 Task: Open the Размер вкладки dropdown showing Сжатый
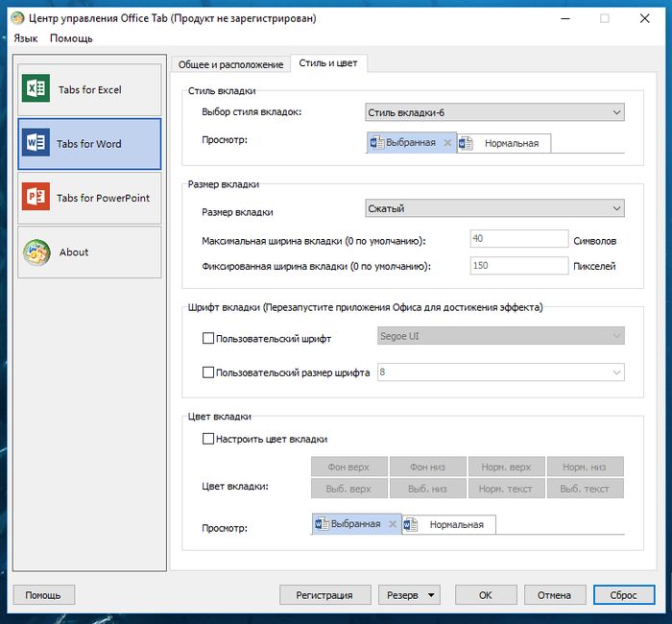point(494,208)
